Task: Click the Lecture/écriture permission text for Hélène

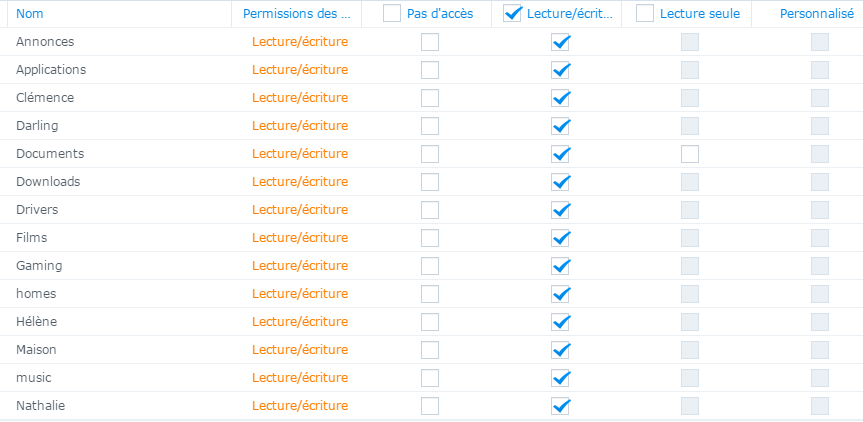Action: point(300,322)
